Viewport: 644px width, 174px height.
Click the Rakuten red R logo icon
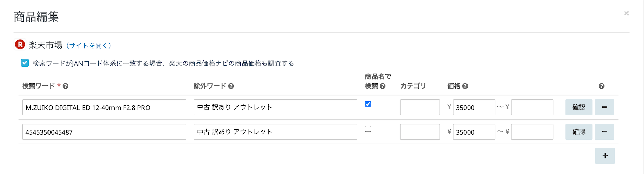tap(20, 44)
